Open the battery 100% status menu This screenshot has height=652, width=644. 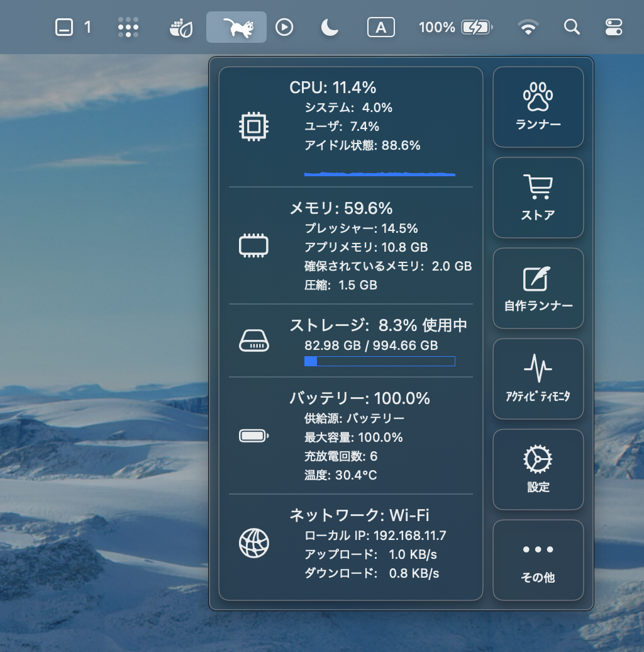coord(456,28)
